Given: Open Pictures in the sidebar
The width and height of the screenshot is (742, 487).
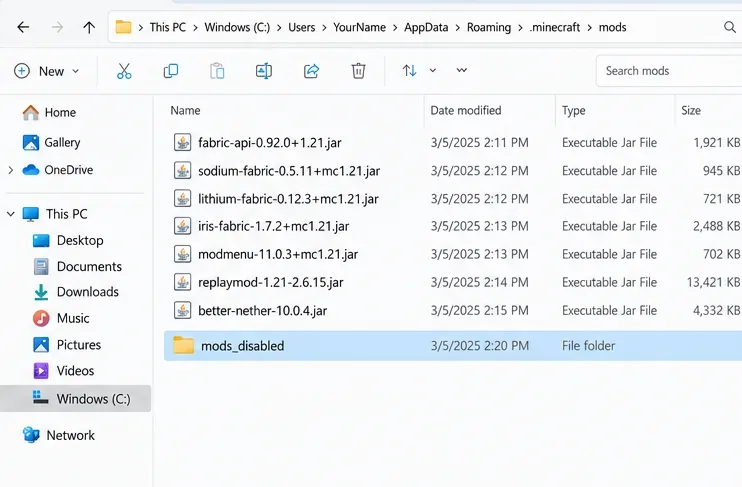Looking at the screenshot, I should (x=67, y=345).
